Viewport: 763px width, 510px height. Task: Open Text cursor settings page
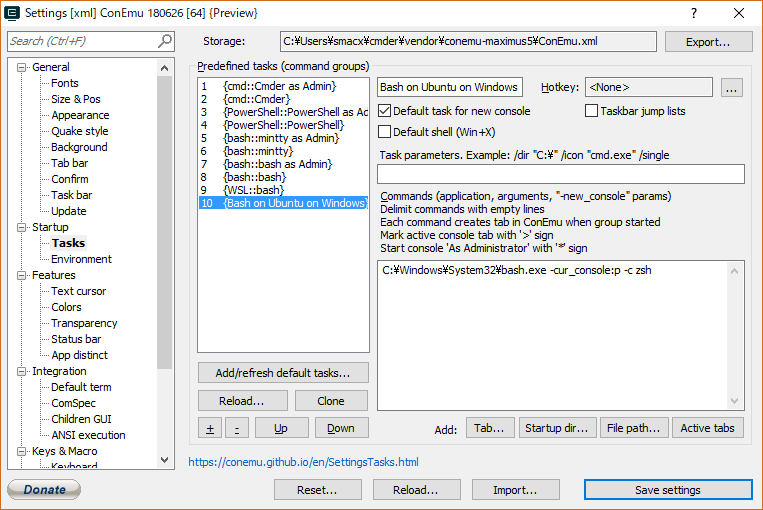click(x=78, y=291)
